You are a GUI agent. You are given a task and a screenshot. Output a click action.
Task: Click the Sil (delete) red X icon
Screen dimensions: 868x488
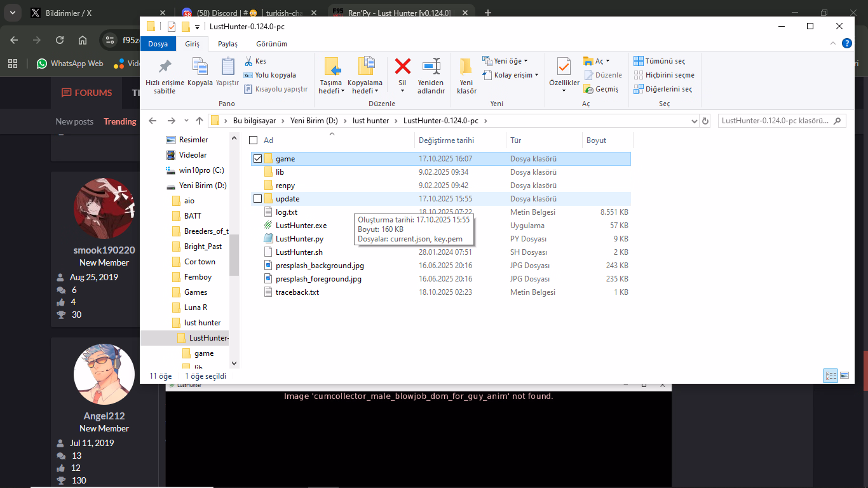402,67
